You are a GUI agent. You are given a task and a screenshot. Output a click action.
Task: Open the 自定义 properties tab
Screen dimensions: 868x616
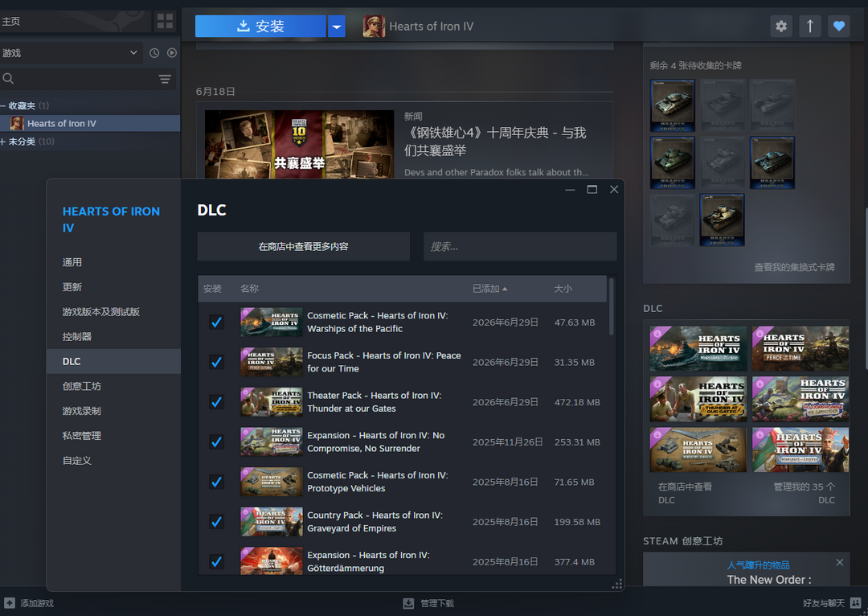point(113,460)
